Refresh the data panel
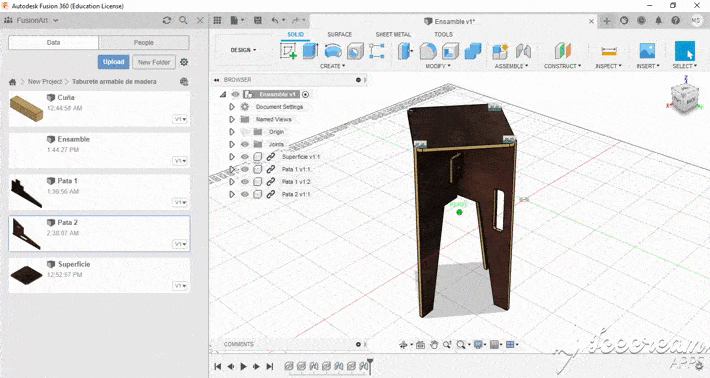 167,20
